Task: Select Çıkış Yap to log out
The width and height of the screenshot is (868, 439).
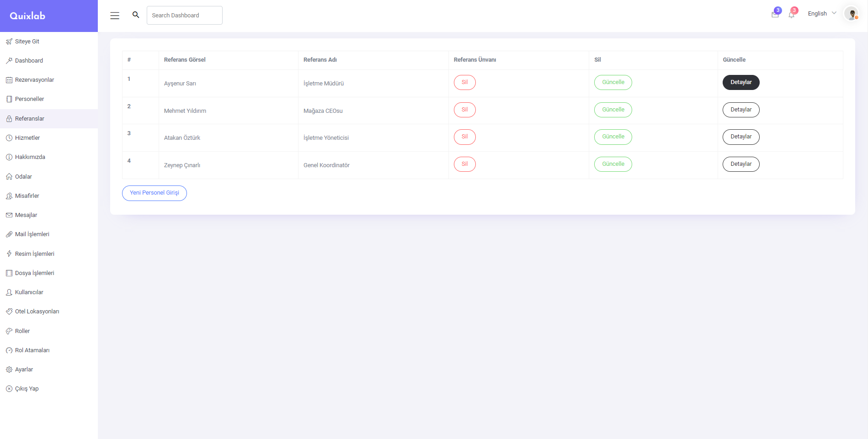Action: pos(49,389)
